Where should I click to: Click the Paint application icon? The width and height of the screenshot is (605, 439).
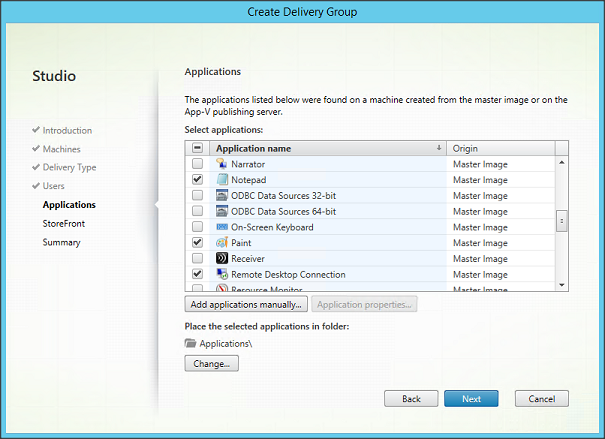click(x=222, y=243)
